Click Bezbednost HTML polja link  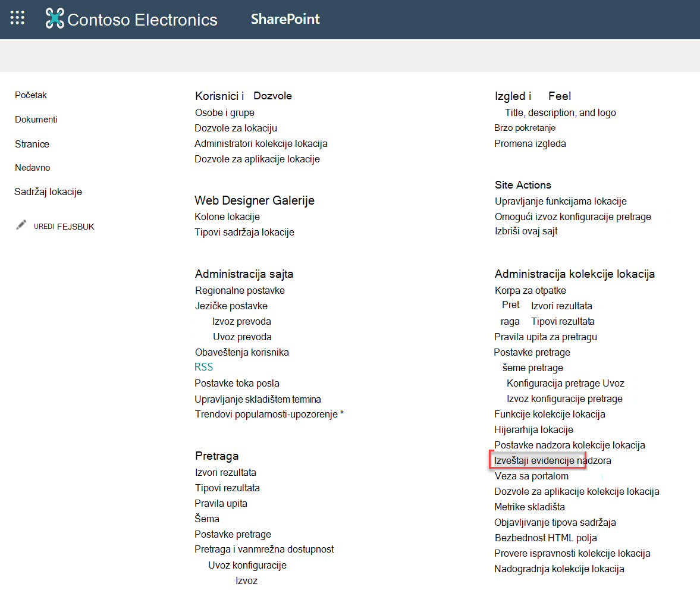click(545, 538)
